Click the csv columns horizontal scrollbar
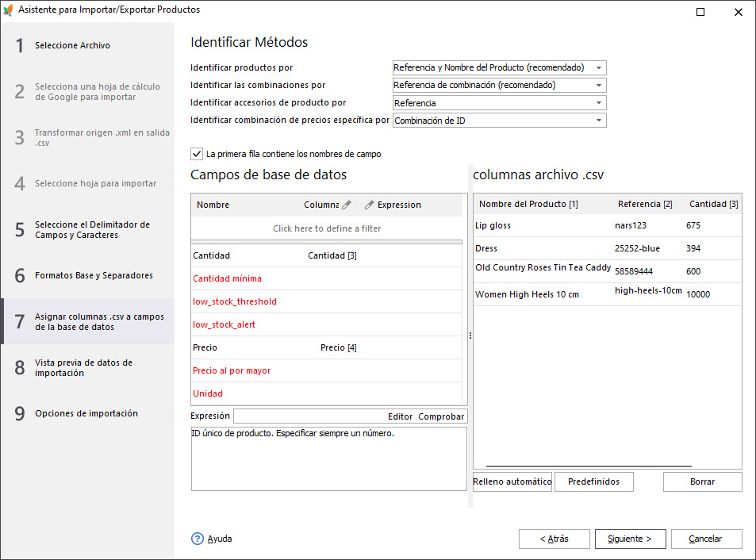756x560 pixels. coord(589,466)
